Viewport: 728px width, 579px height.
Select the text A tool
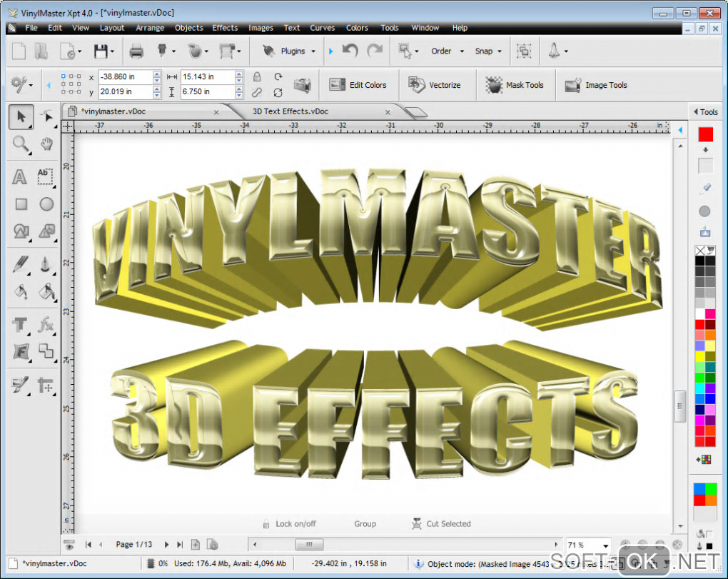(x=19, y=177)
